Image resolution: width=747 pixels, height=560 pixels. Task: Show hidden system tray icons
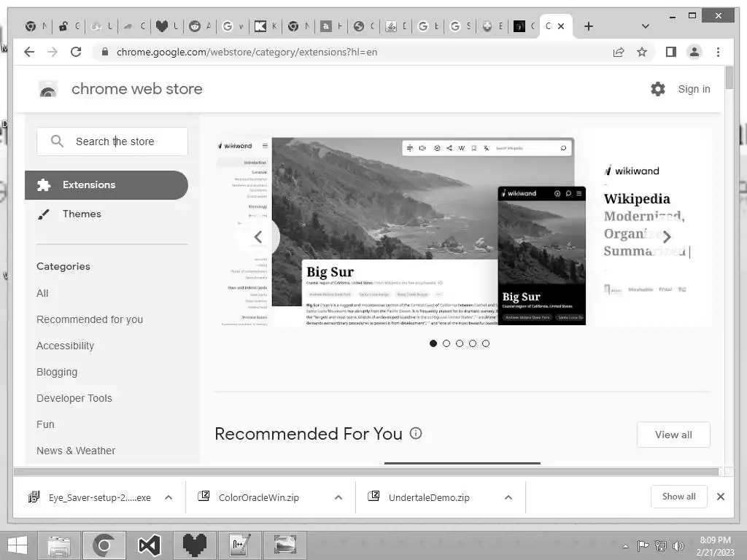(625, 546)
